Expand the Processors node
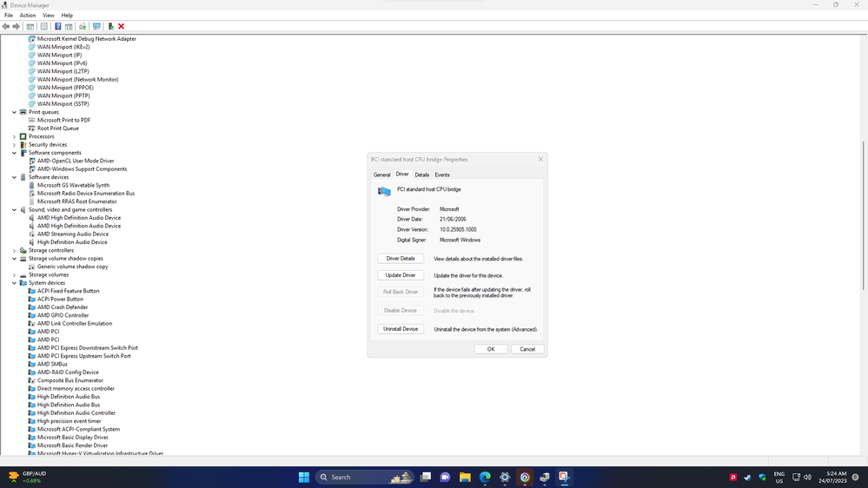 (x=15, y=136)
